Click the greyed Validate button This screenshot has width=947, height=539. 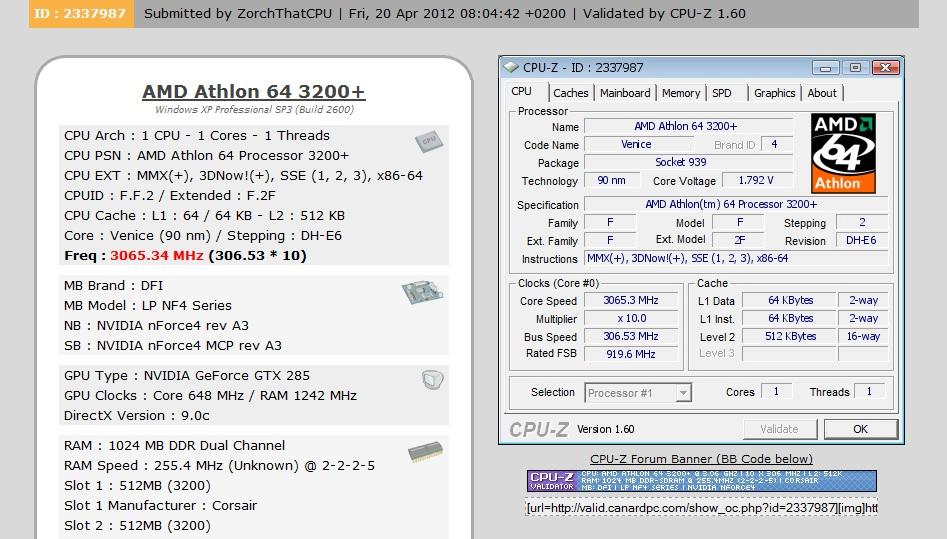point(779,429)
